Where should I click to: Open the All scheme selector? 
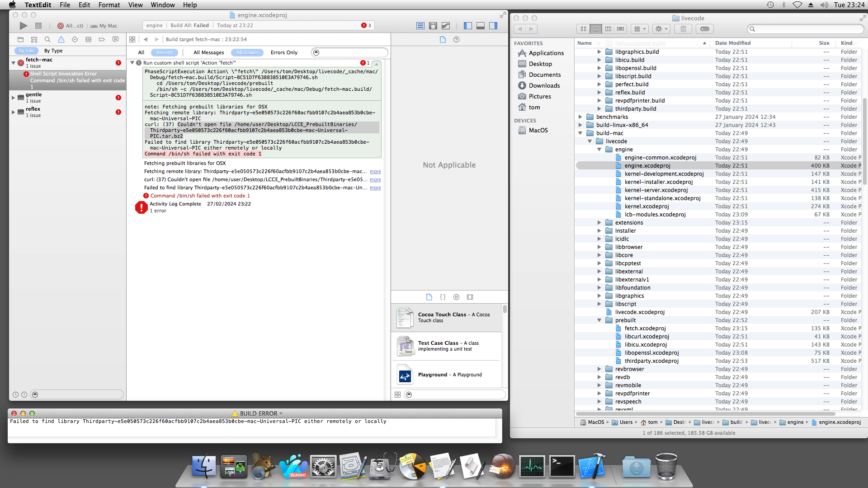(x=71, y=26)
